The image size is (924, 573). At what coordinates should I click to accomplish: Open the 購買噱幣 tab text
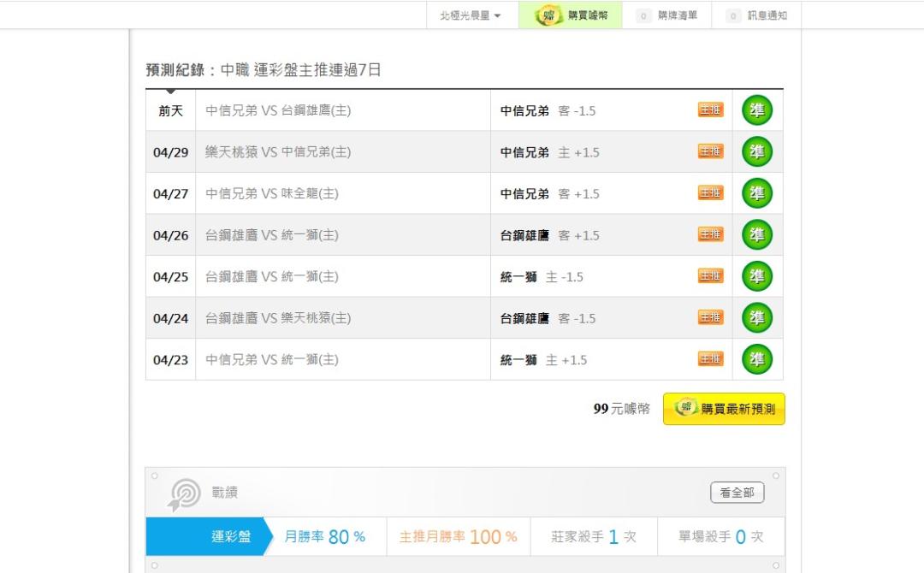[x=588, y=15]
